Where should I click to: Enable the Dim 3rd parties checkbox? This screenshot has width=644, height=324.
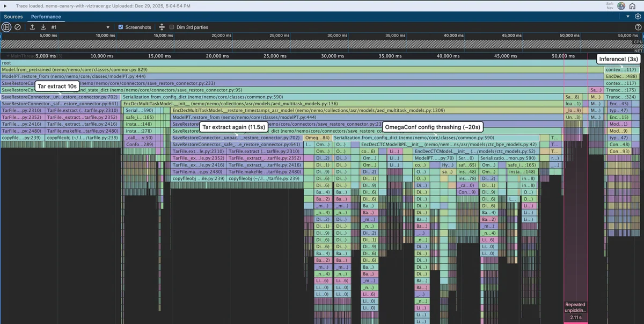coord(172,27)
